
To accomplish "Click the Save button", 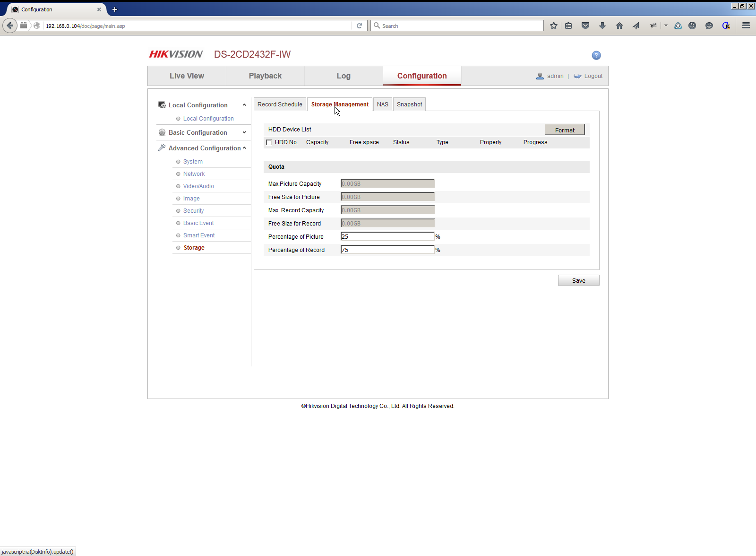I will [x=578, y=281].
